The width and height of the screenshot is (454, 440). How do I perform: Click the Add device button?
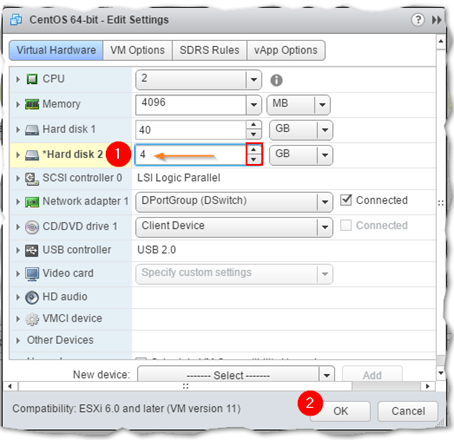[x=372, y=375]
